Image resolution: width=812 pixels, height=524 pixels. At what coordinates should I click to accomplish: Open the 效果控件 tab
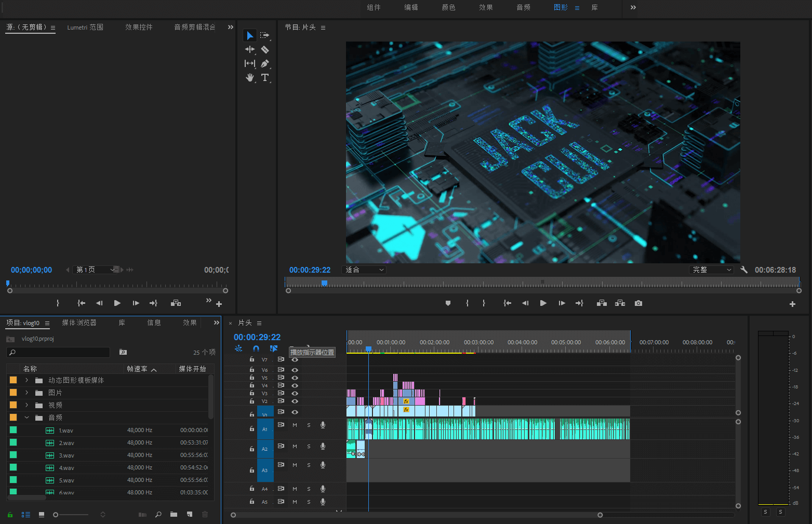[139, 27]
